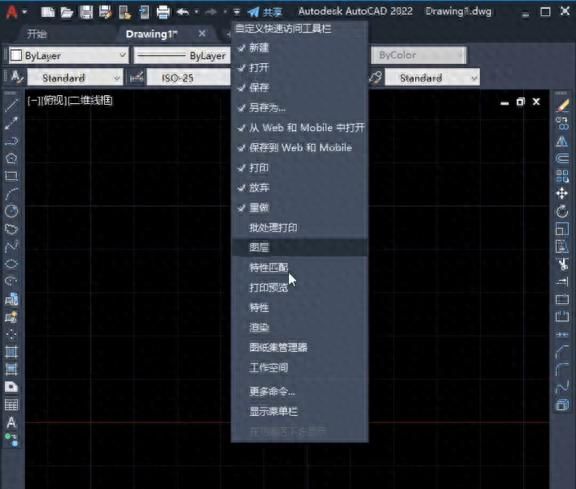This screenshot has height=489, width=576.
Task: Select the Hatch tool in draw toolbar
Action: (11, 352)
